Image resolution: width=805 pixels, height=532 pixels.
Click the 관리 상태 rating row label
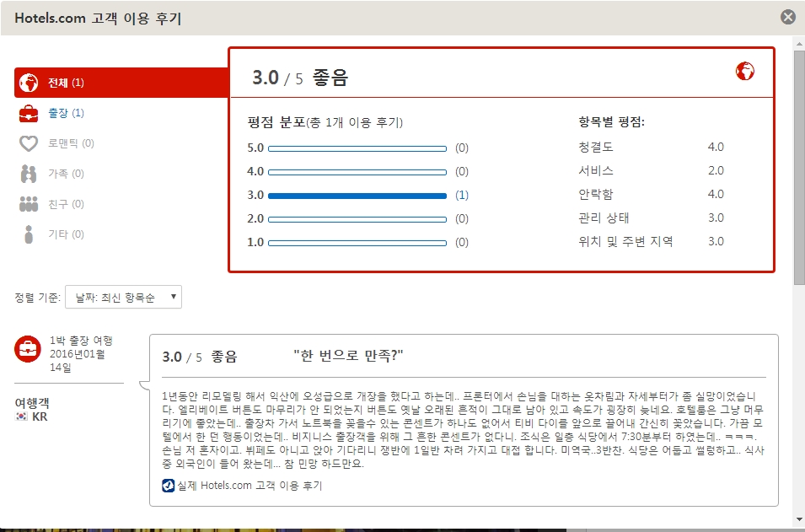[604, 218]
